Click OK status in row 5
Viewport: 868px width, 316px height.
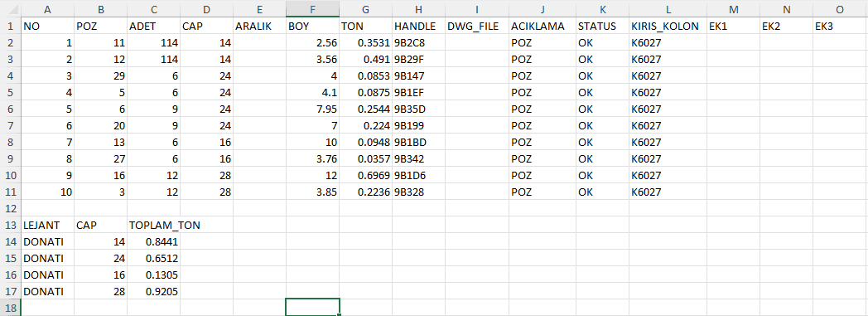click(x=603, y=93)
